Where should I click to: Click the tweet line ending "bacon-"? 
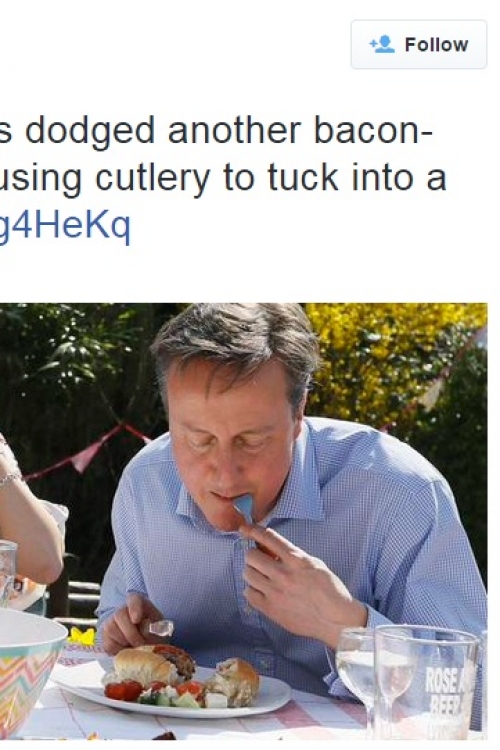[216, 131]
